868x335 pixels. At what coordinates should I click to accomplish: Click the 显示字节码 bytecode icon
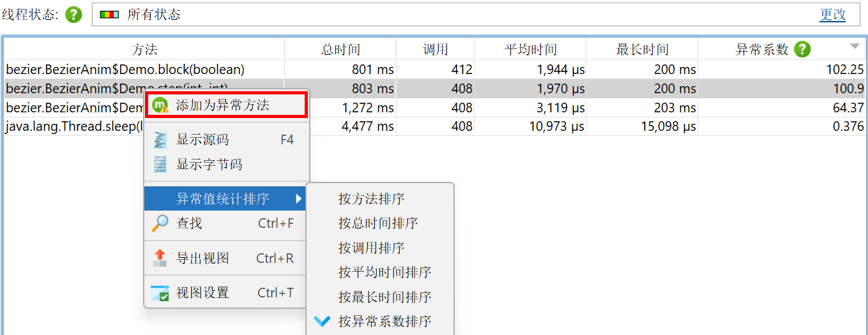(160, 164)
